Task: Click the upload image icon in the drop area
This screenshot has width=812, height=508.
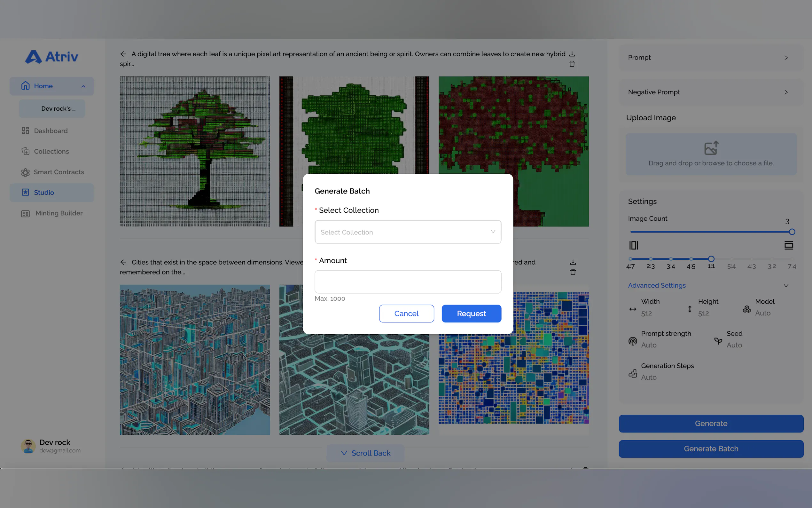Action: click(711, 148)
